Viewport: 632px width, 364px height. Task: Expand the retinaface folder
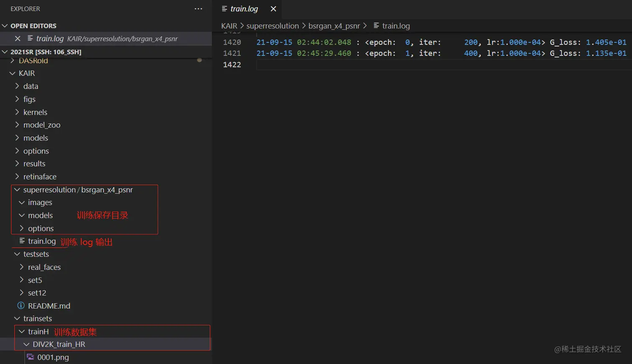(17, 176)
